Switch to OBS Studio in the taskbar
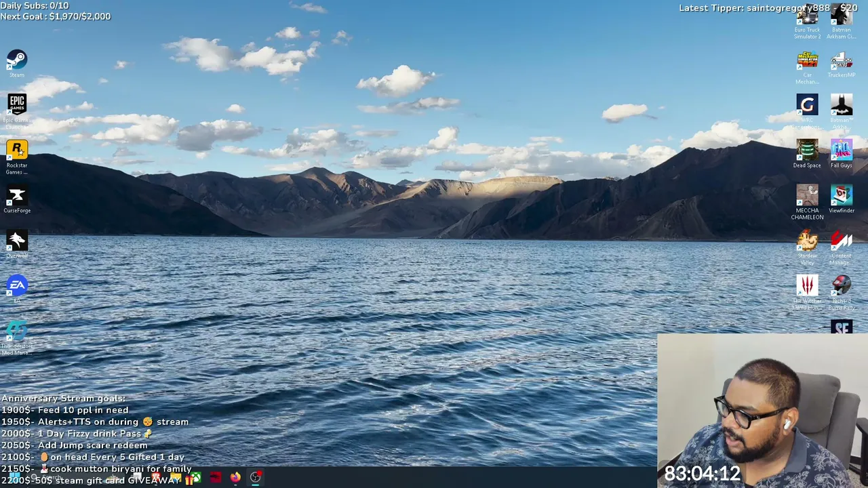The height and width of the screenshot is (488, 868). [256, 478]
